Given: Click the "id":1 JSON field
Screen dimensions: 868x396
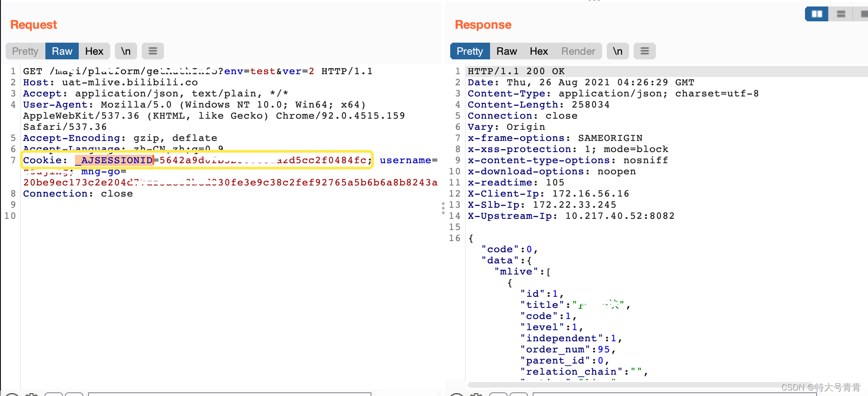Looking at the screenshot, I should click(x=542, y=294).
